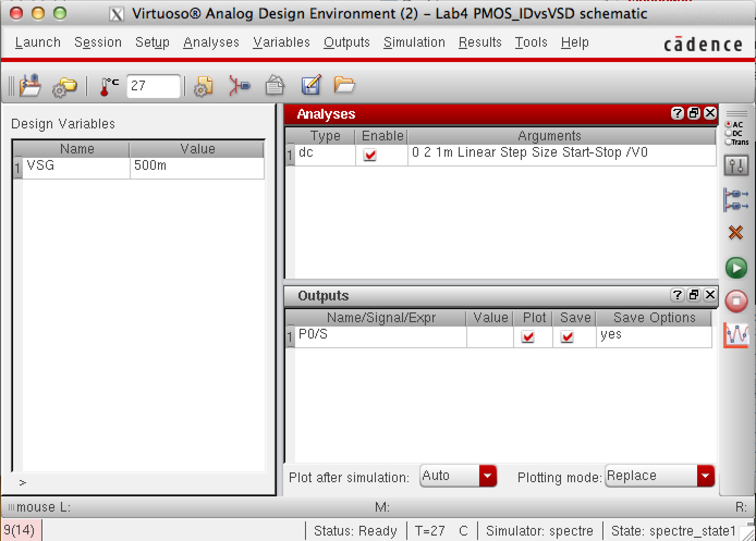Viewport: 756px width, 541px height.
Task: Click the green zoom window button
Action: pyautogui.click(x=60, y=13)
